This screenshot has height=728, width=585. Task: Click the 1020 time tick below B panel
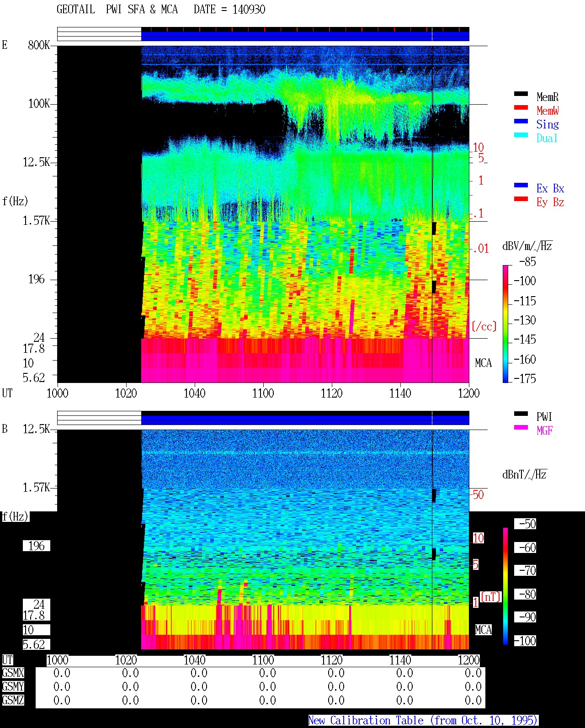coord(126,660)
